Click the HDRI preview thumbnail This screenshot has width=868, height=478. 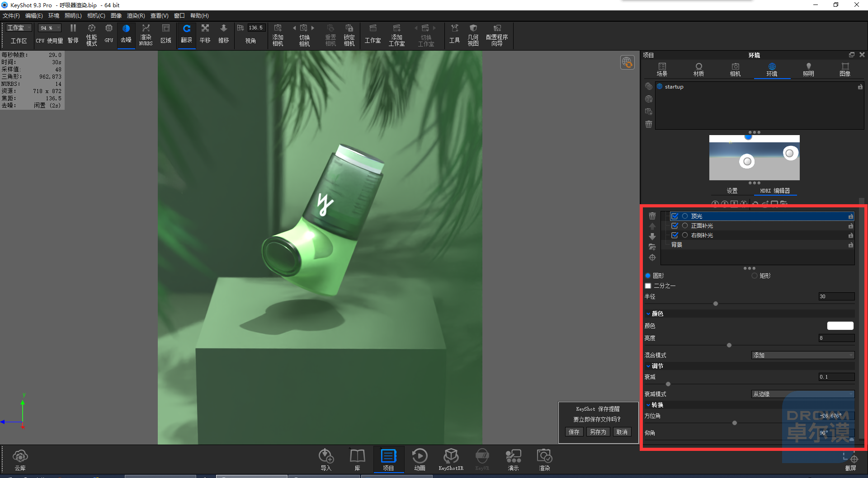[755, 158]
